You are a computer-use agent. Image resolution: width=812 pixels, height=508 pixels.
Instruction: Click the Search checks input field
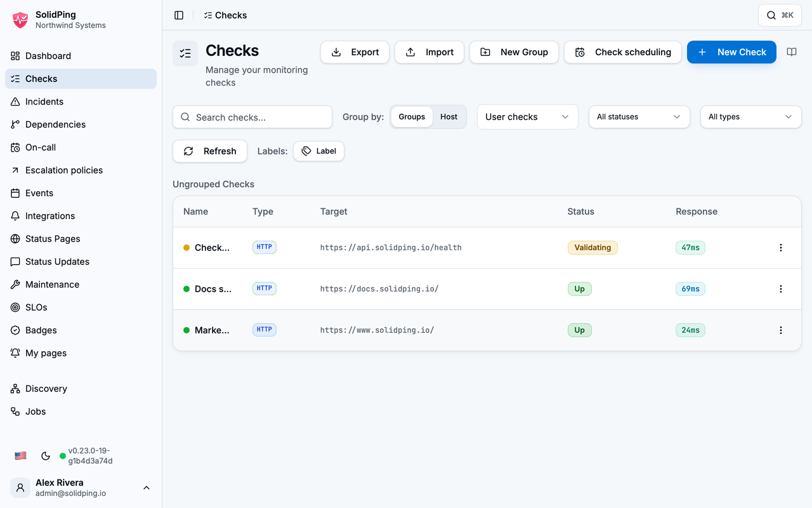[252, 117]
